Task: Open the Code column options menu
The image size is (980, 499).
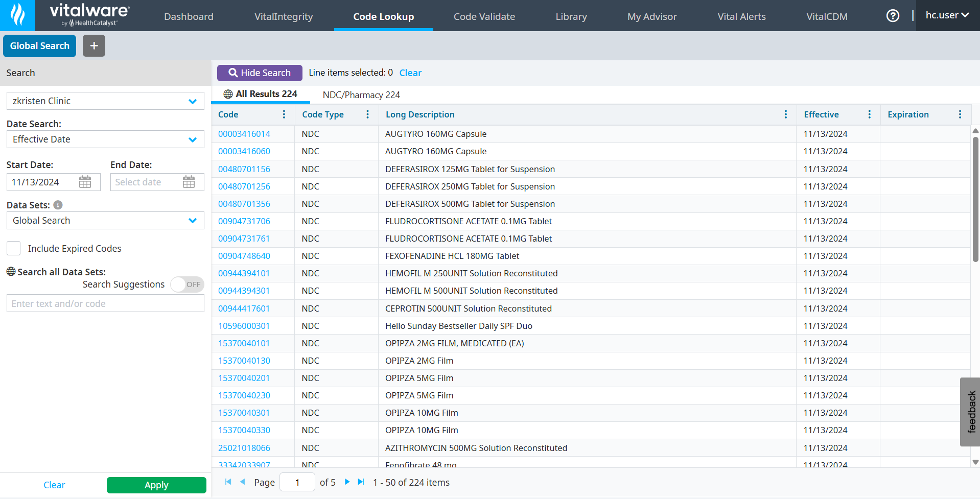Action: point(284,114)
